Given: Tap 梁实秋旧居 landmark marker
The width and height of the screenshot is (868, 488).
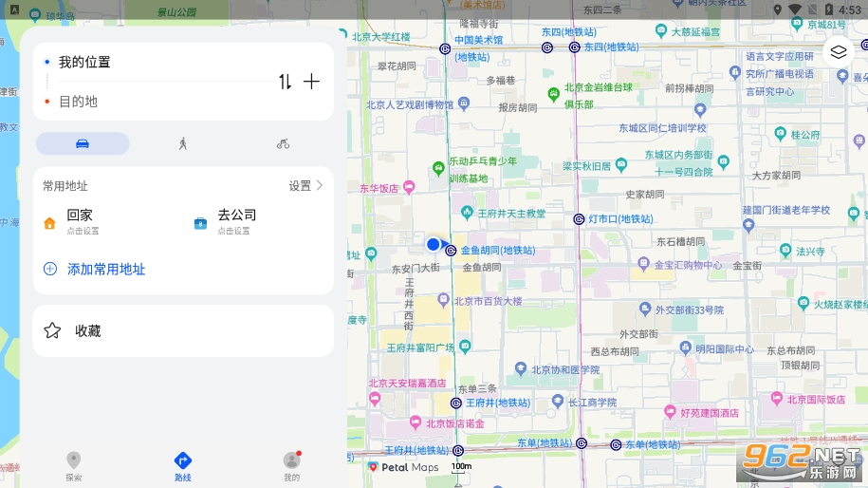Looking at the screenshot, I should point(621,164).
